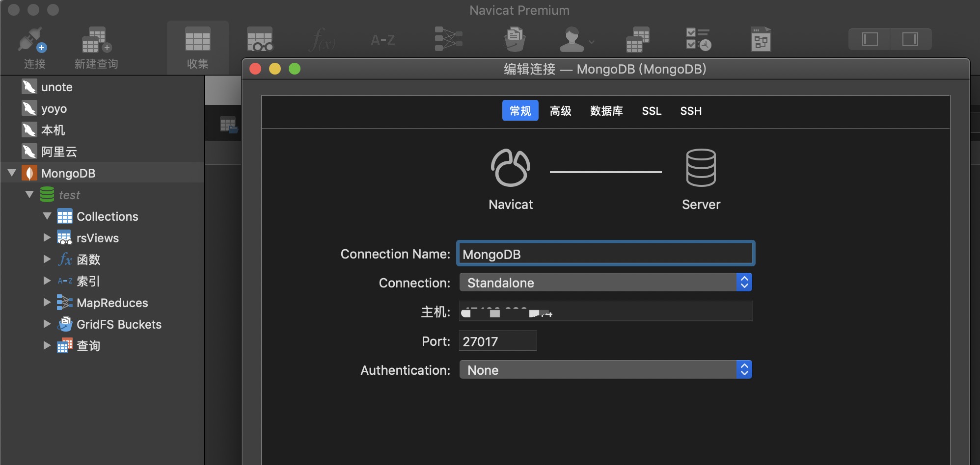This screenshot has height=465, width=980.
Task: Click the Model diagram toolbar icon
Action: pos(761,39)
